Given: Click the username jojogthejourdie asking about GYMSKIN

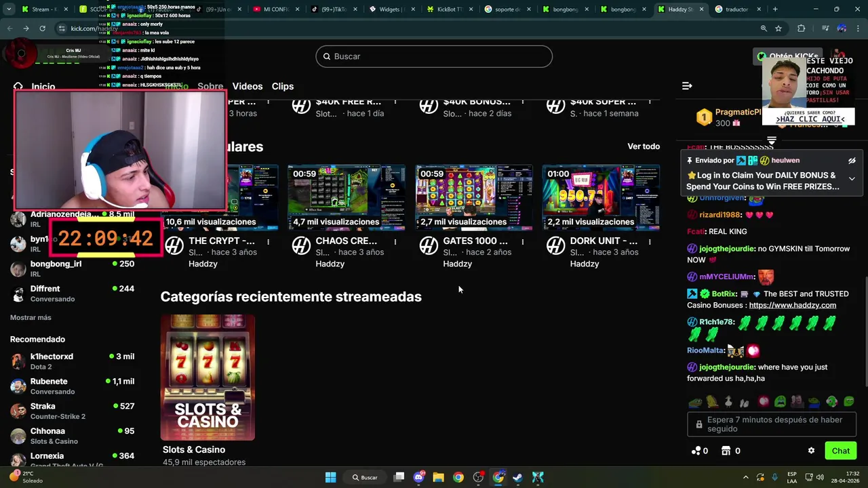Looking at the screenshot, I should (727, 249).
